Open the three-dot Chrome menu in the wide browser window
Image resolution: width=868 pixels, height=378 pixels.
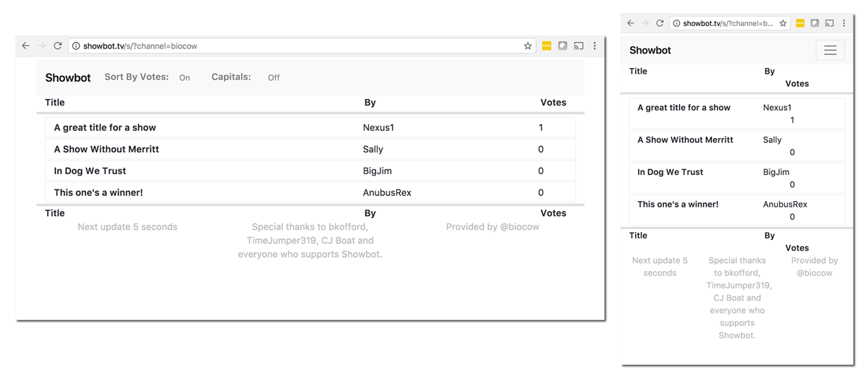point(595,46)
